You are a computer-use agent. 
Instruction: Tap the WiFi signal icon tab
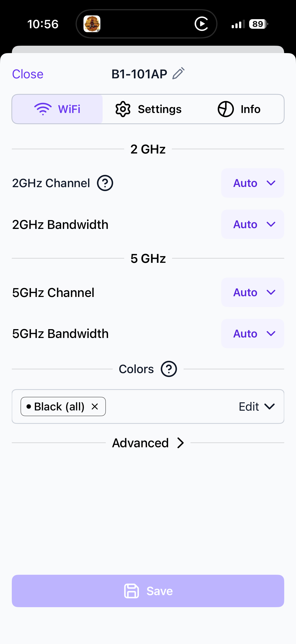pos(43,109)
